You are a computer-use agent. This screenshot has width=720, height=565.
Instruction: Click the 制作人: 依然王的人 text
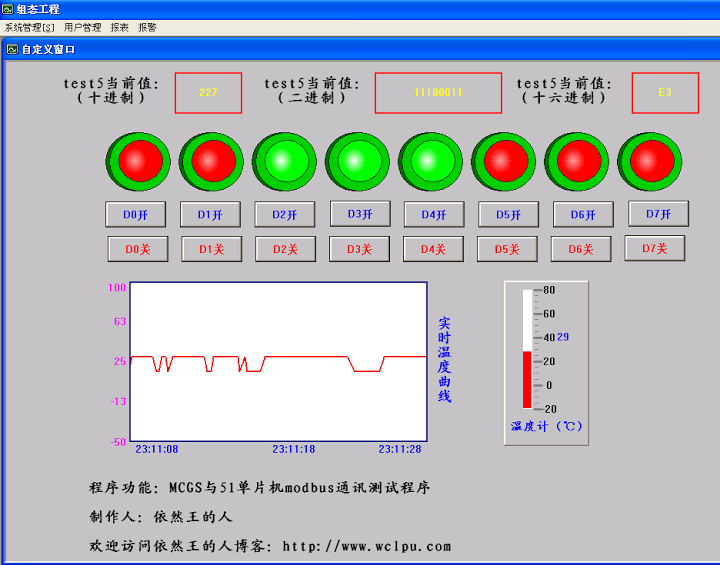(161, 517)
